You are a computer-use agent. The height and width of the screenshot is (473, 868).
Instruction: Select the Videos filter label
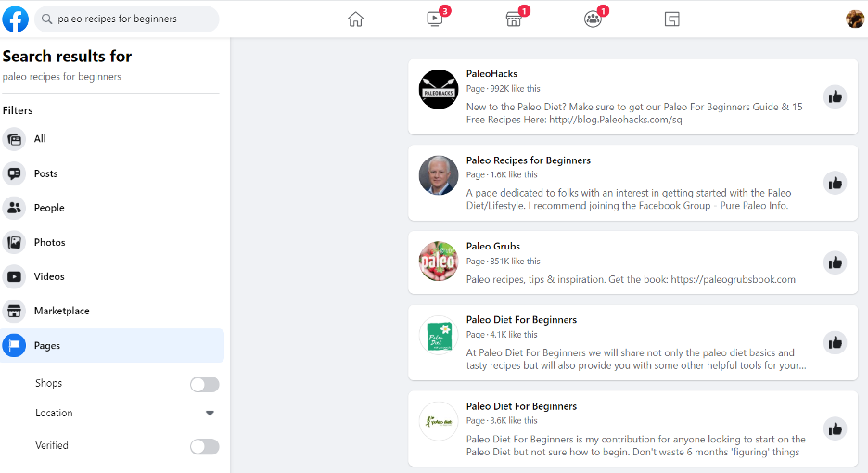pos(49,276)
